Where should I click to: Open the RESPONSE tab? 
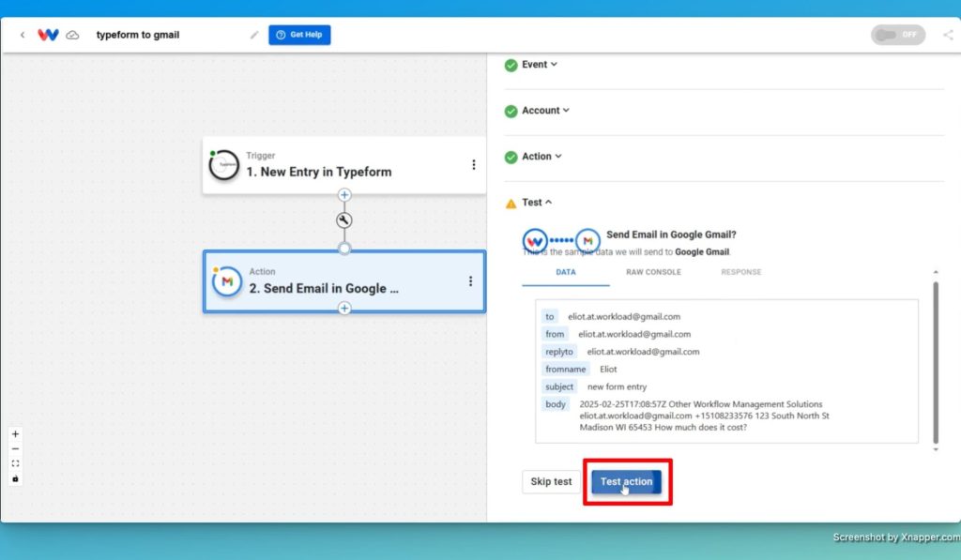click(x=741, y=272)
